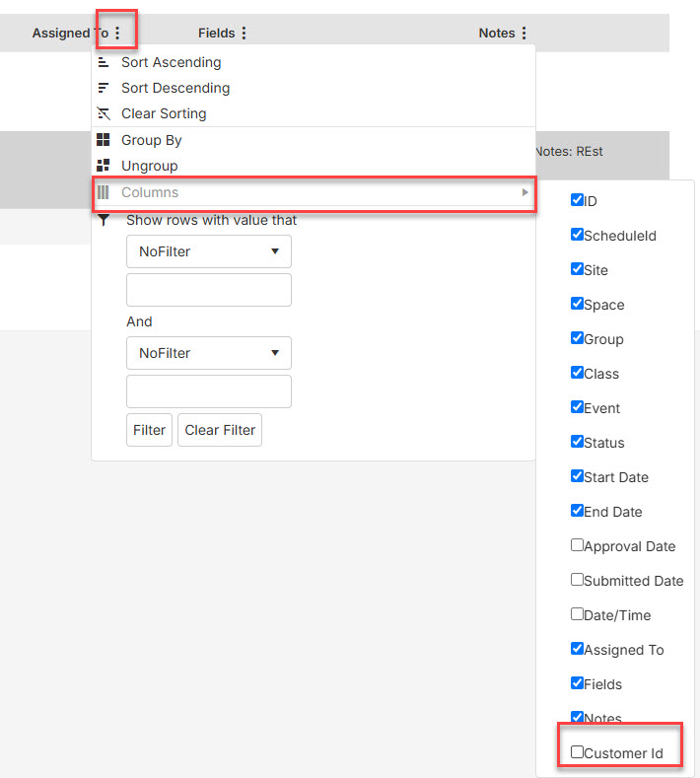This screenshot has width=700, height=778.
Task: Open the Fields column menu dots
Action: [244, 34]
